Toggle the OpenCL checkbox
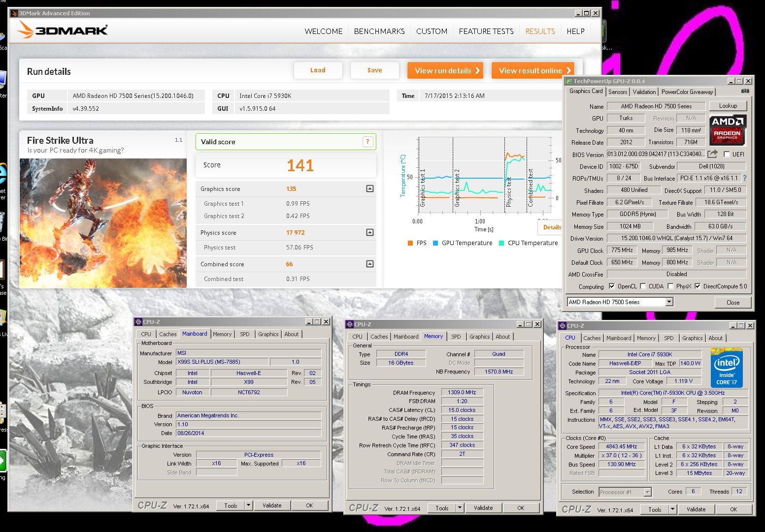 pos(612,286)
